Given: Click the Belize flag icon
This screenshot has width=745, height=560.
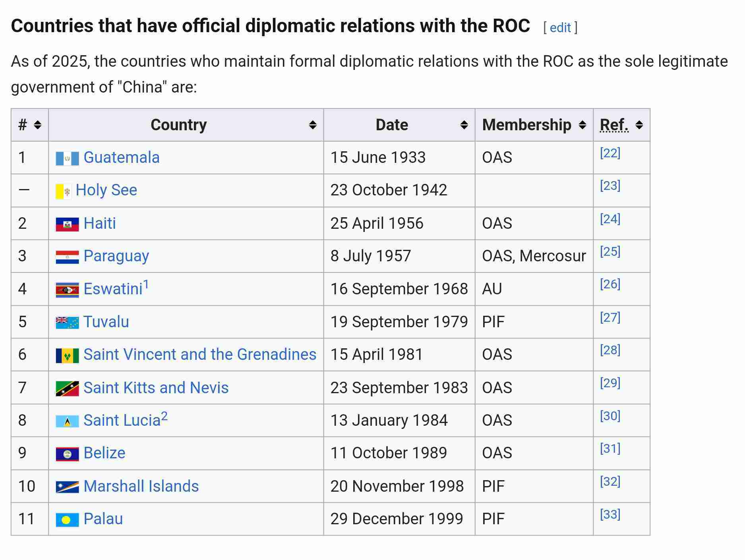Looking at the screenshot, I should (67, 454).
